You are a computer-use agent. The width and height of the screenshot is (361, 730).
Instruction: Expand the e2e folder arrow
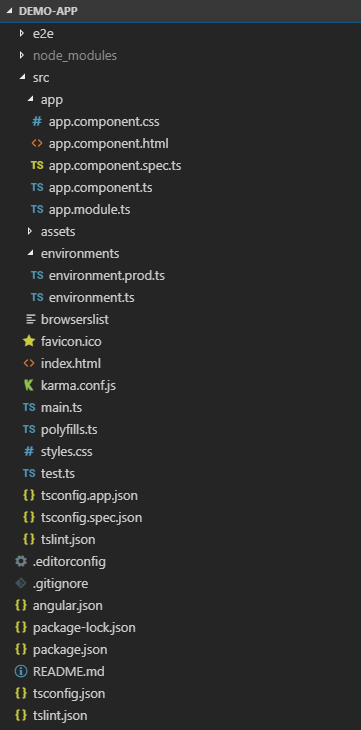pyautogui.click(x=21, y=34)
